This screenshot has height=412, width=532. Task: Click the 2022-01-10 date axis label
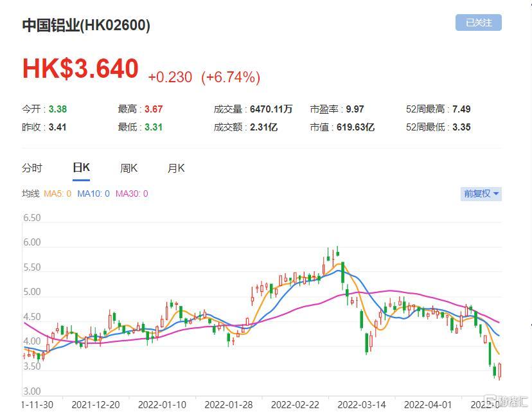[x=162, y=405]
